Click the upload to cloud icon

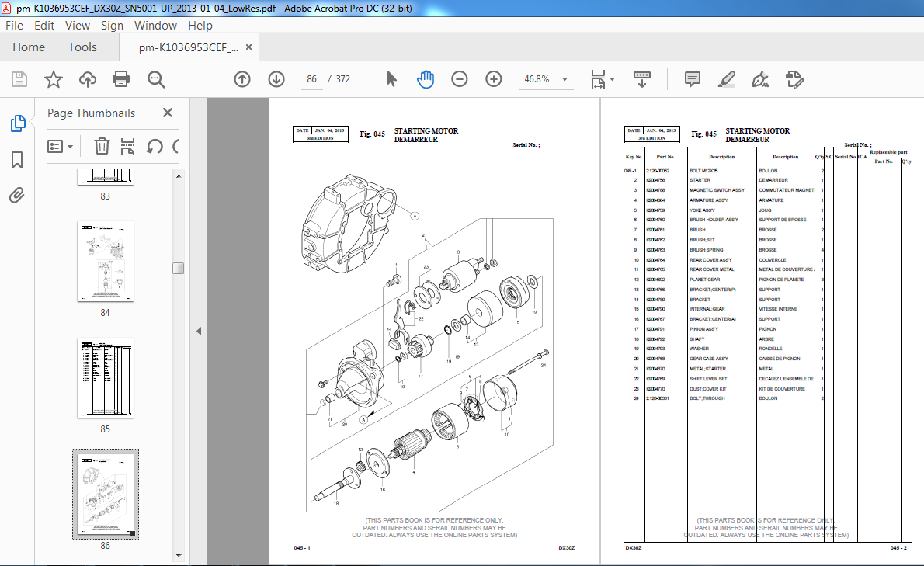coord(87,79)
